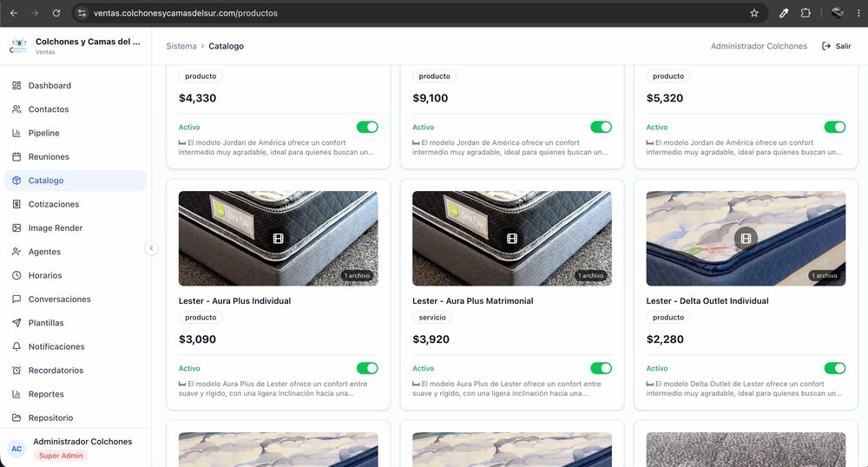Image resolution: width=868 pixels, height=467 pixels.
Task: Click the Cotizaciones receipt icon
Action: (x=16, y=204)
